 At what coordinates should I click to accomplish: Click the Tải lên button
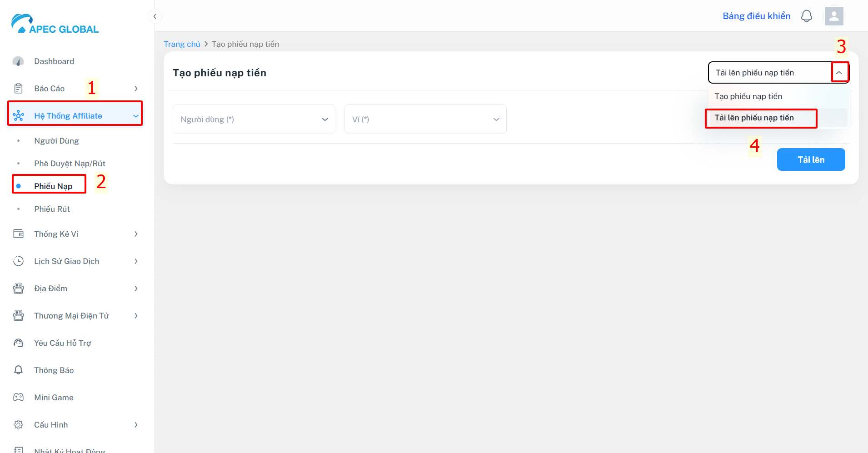[811, 159]
